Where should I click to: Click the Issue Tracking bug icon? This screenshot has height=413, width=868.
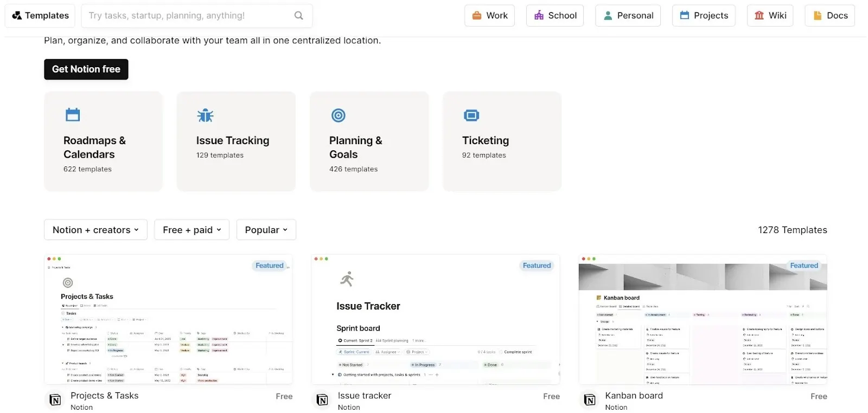206,115
